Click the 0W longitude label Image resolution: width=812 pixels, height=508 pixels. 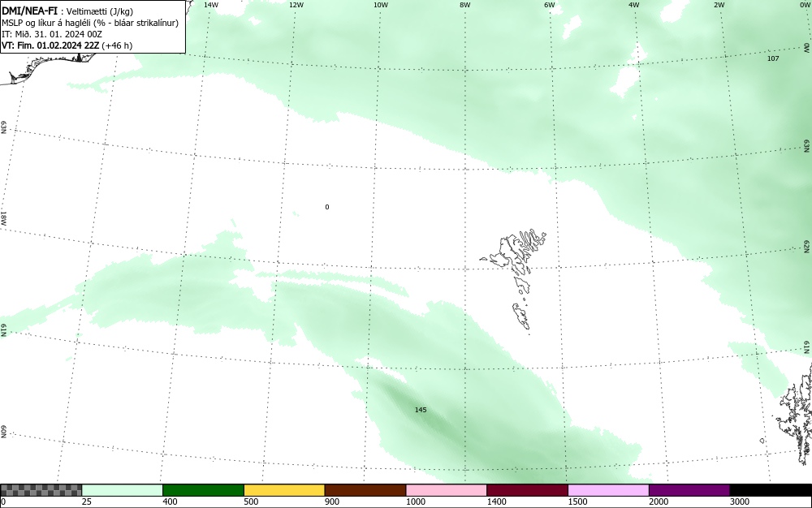tap(804, 5)
